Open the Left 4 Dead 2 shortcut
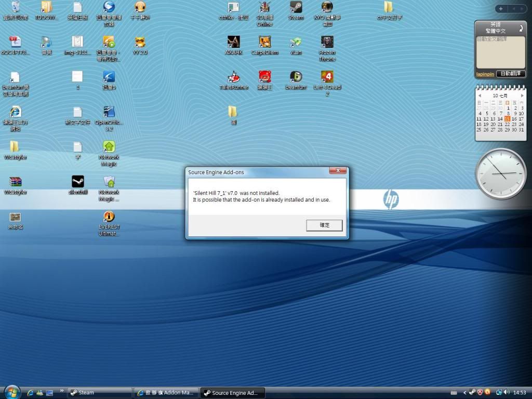Image resolution: width=532 pixels, height=399 pixels. tap(327, 77)
